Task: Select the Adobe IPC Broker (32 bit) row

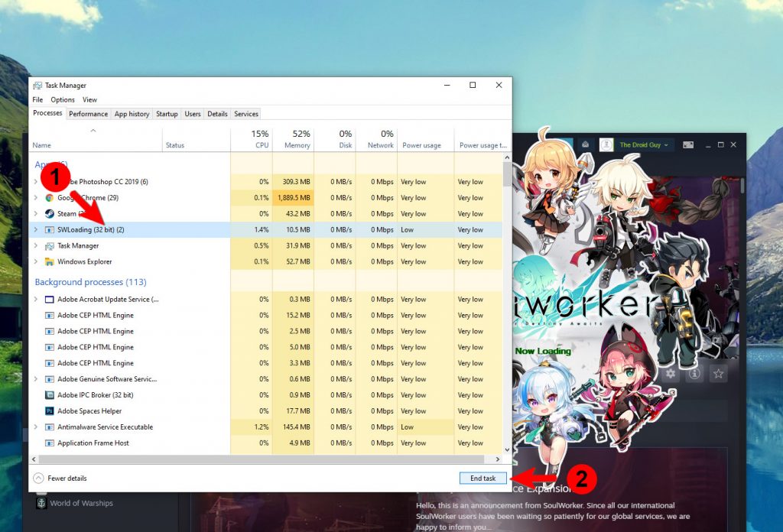Action: coord(266,395)
